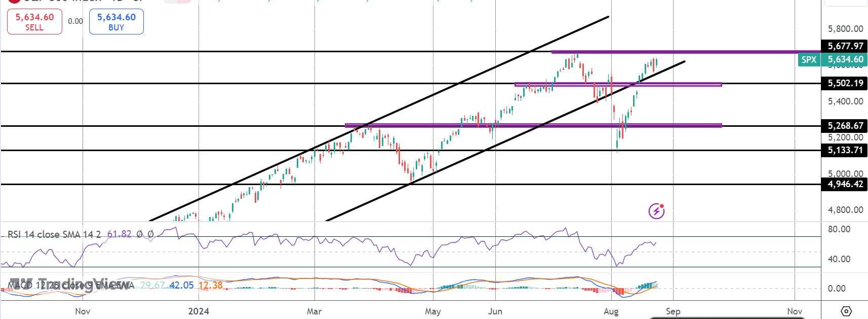The height and width of the screenshot is (319, 868).
Task: Click the RSI 80.00 scale label
Action: (x=839, y=229)
